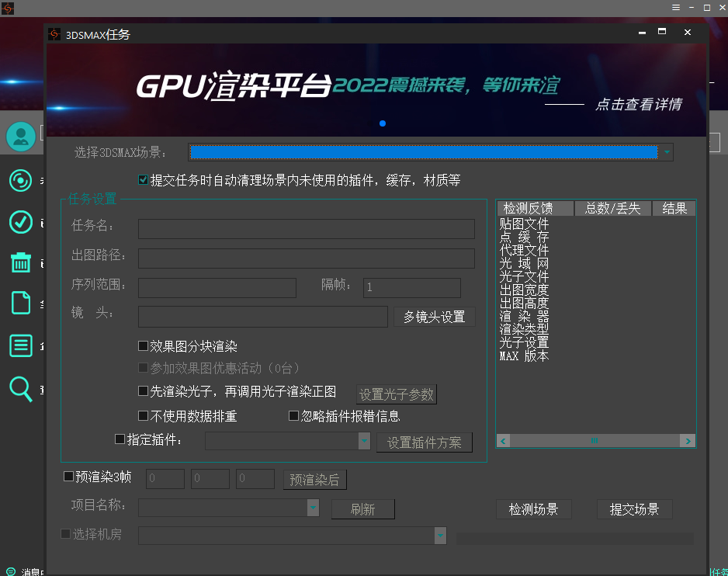Screen dimensions: 728x576
Task: Click the blank document icon in sidebar
Action: point(20,303)
